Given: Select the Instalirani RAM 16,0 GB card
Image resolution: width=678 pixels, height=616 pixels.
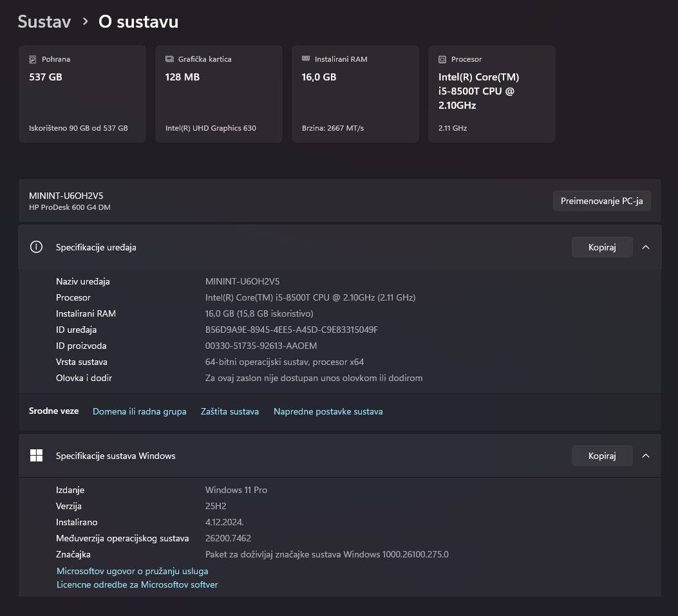Looking at the screenshot, I should pos(355,94).
